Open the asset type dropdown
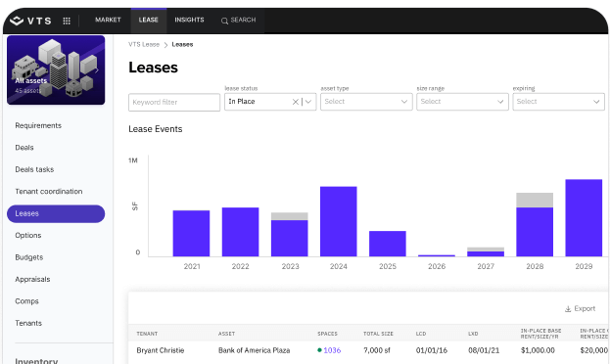The image size is (610, 364). click(366, 102)
